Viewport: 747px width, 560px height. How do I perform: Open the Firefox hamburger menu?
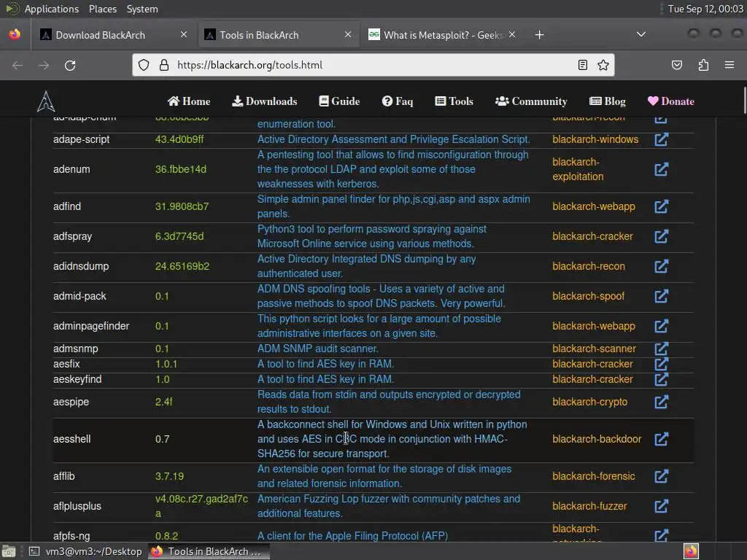pos(729,65)
